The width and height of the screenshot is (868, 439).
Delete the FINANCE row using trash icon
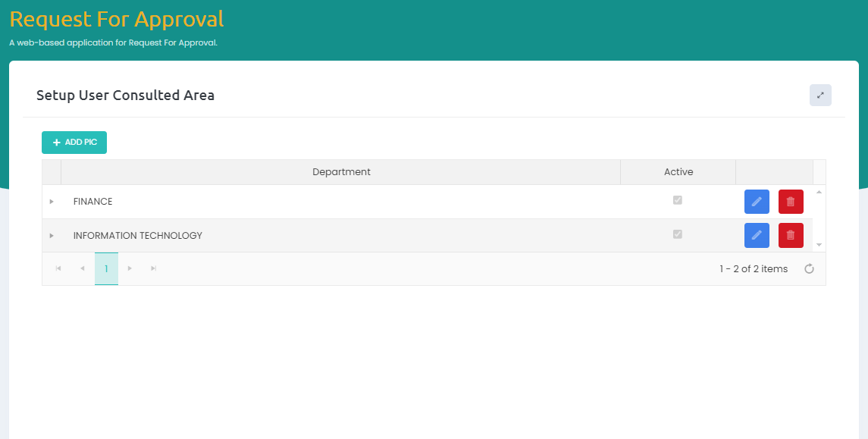point(791,202)
